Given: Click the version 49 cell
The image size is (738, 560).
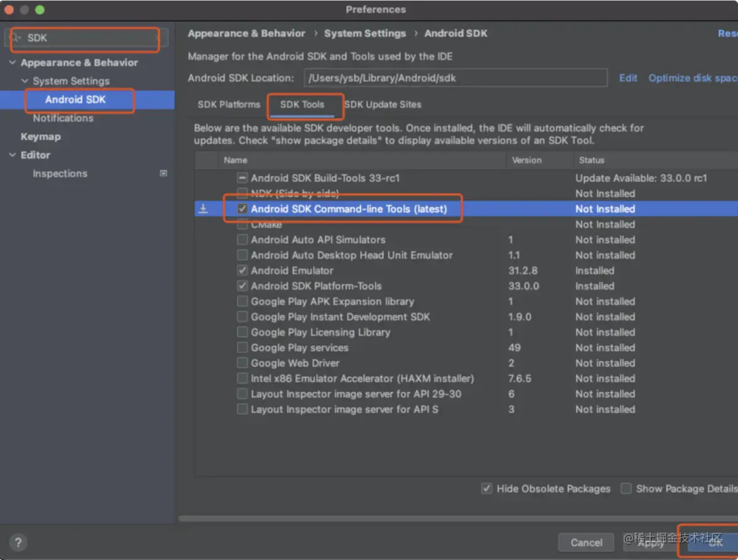Looking at the screenshot, I should pos(515,347).
